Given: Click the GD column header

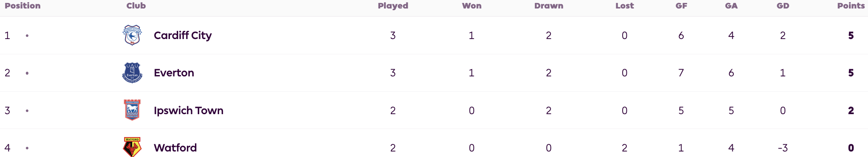Looking at the screenshot, I should [x=783, y=6].
